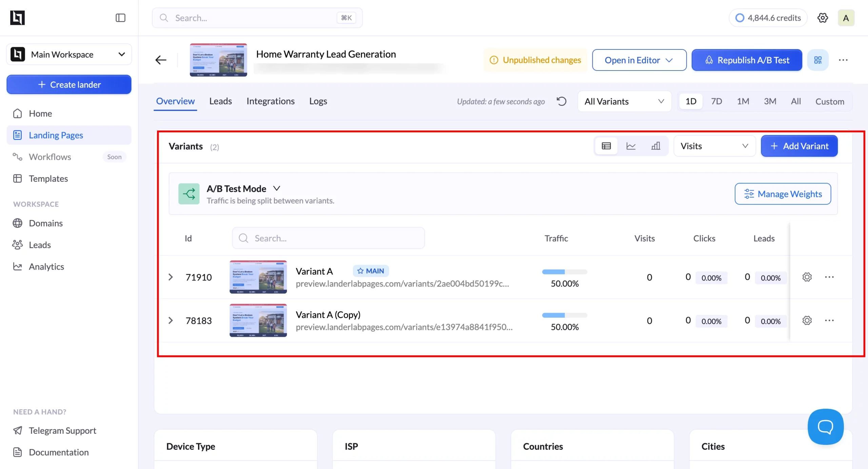This screenshot has width=868, height=469.
Task: Click Republish A/B Test button
Action: coord(747,60)
